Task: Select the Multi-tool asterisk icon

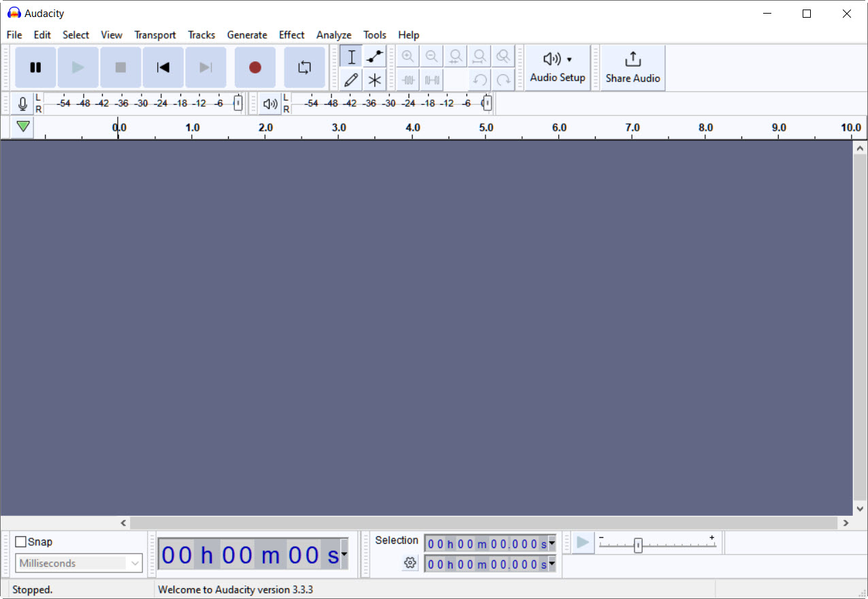Action: tap(374, 80)
